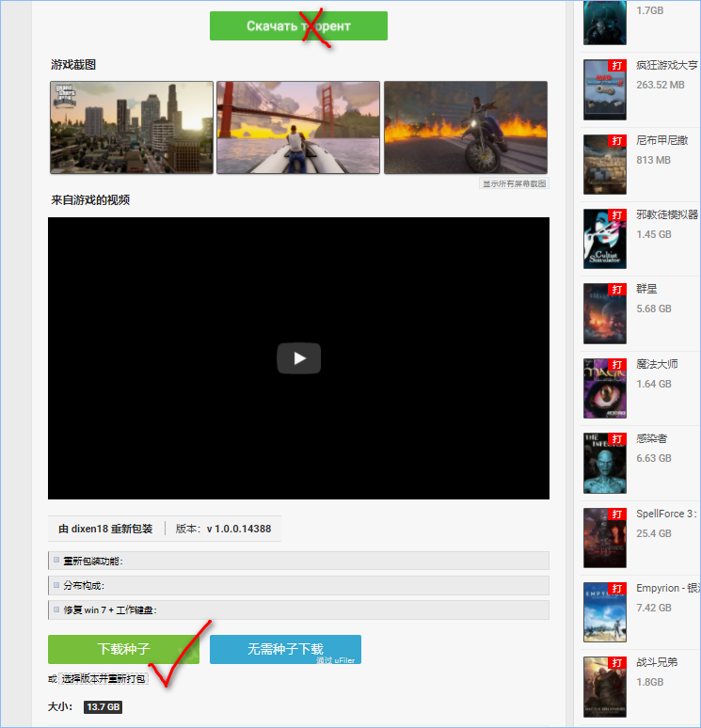The height and width of the screenshot is (728, 701).
Task: Select the SpellForce 3 cover image
Action: point(604,537)
